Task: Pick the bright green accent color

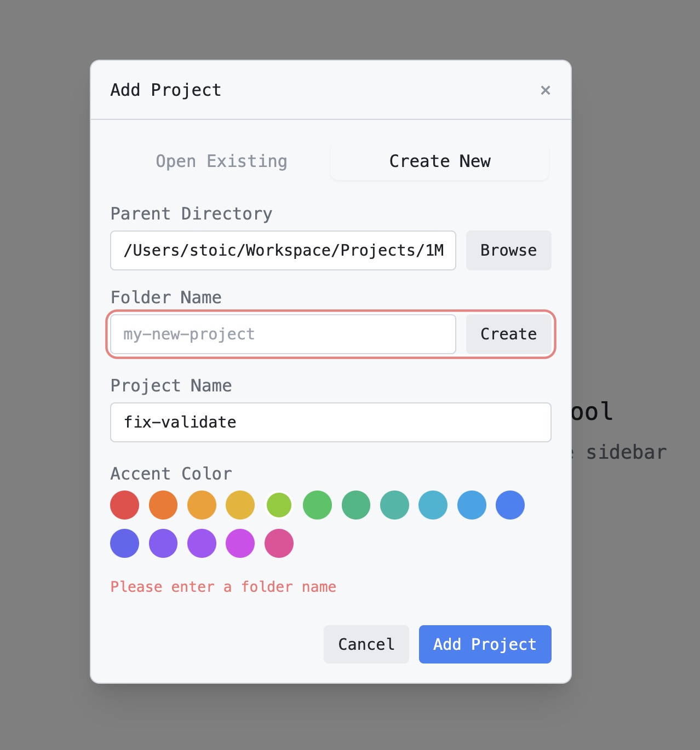Action: 317,505
